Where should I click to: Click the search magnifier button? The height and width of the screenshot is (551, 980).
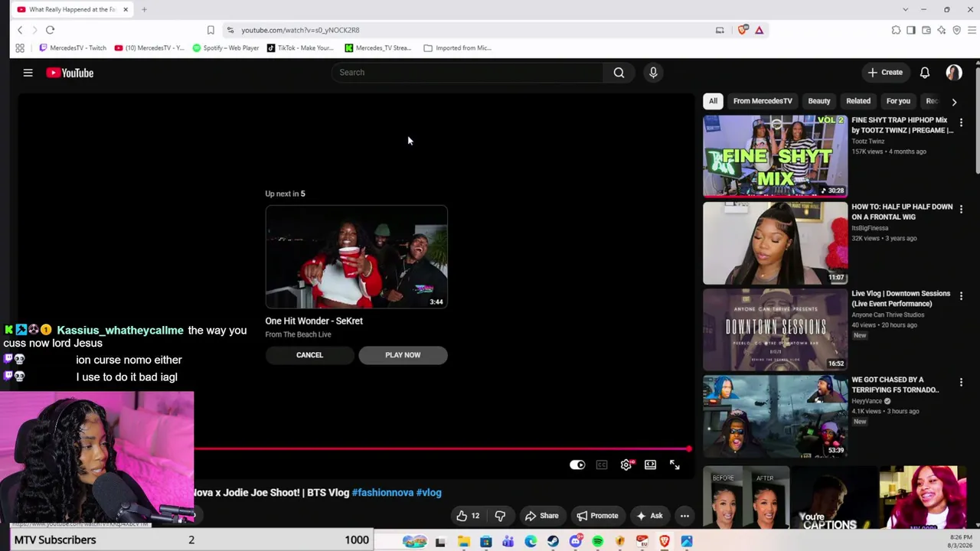(x=619, y=73)
